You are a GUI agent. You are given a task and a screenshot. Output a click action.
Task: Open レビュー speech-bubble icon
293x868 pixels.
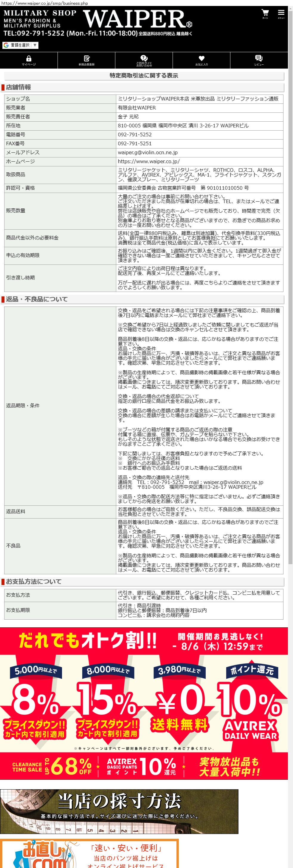259,61
